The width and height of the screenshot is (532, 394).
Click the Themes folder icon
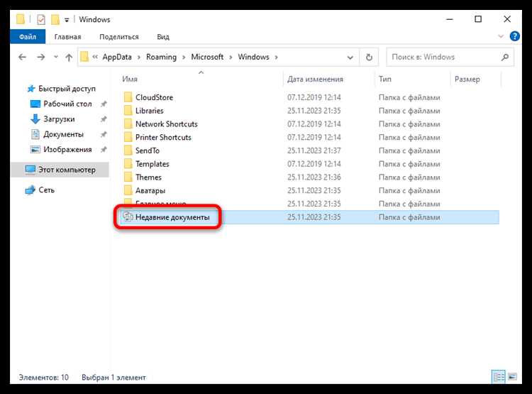click(128, 177)
